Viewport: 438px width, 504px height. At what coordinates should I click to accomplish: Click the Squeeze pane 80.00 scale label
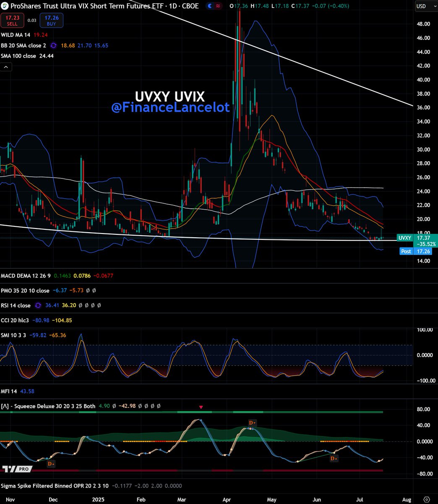[x=423, y=409]
